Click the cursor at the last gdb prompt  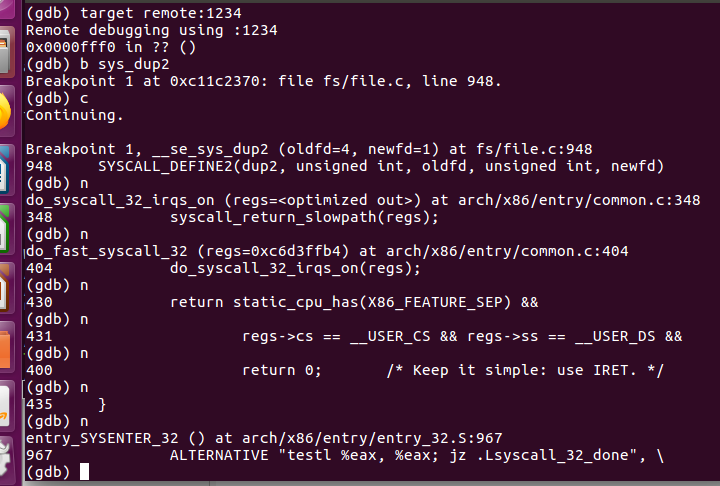point(84,471)
